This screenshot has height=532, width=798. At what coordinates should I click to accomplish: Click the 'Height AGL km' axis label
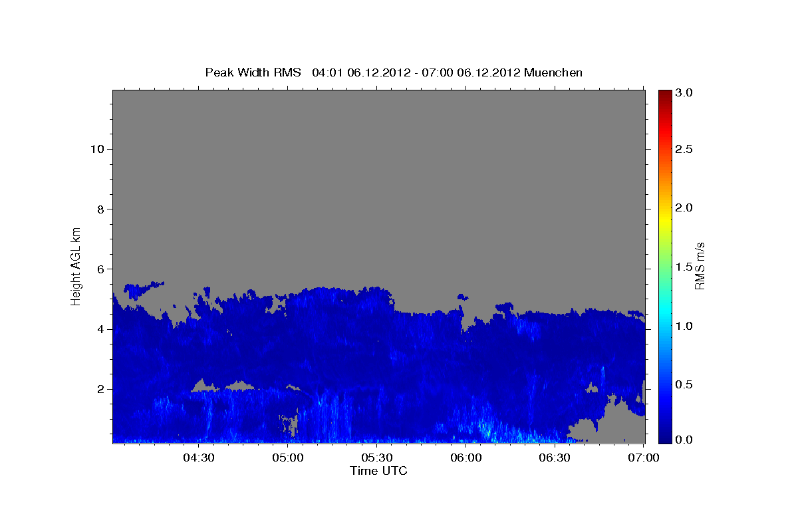click(x=76, y=265)
